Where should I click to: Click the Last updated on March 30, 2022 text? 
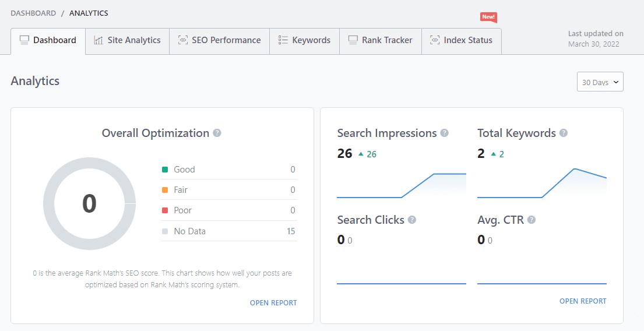coord(596,39)
